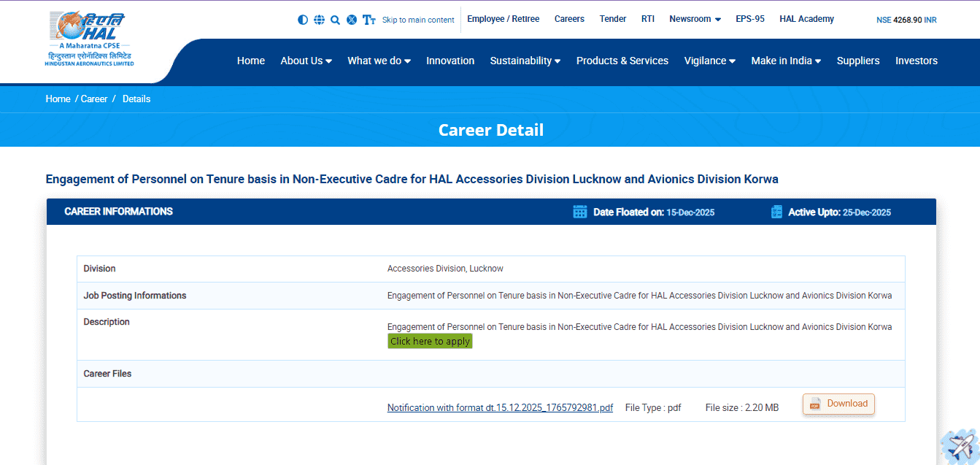Open the language selection globe icon
The width and height of the screenshot is (980, 465).
click(319, 19)
